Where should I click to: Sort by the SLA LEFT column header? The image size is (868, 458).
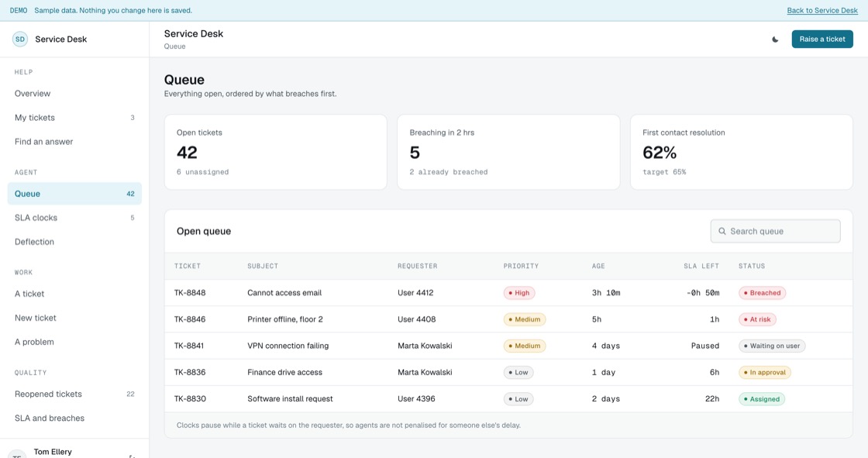[x=701, y=267]
